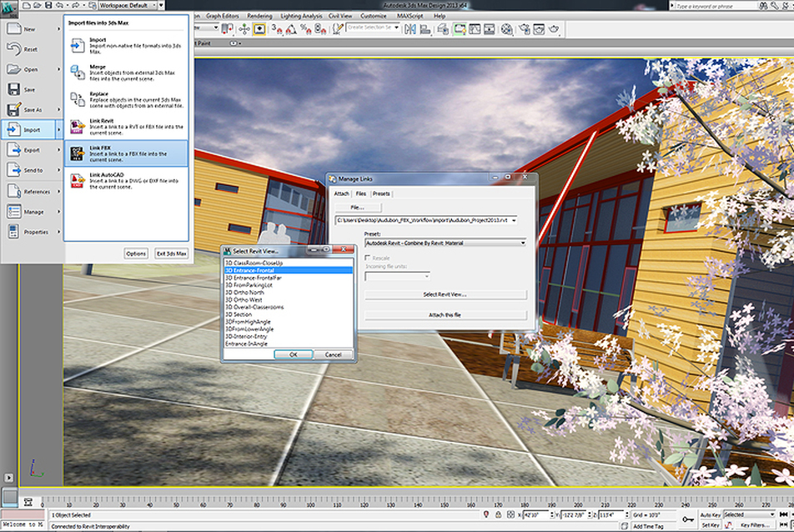Click the Render Production teapot icon
Image resolution: width=794 pixels, height=532 pixels.
[x=554, y=29]
